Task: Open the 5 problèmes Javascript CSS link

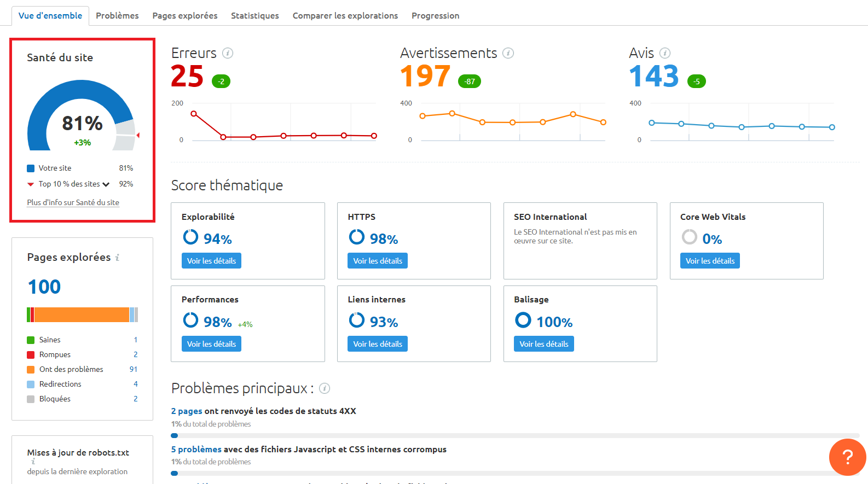Action: pos(196,450)
